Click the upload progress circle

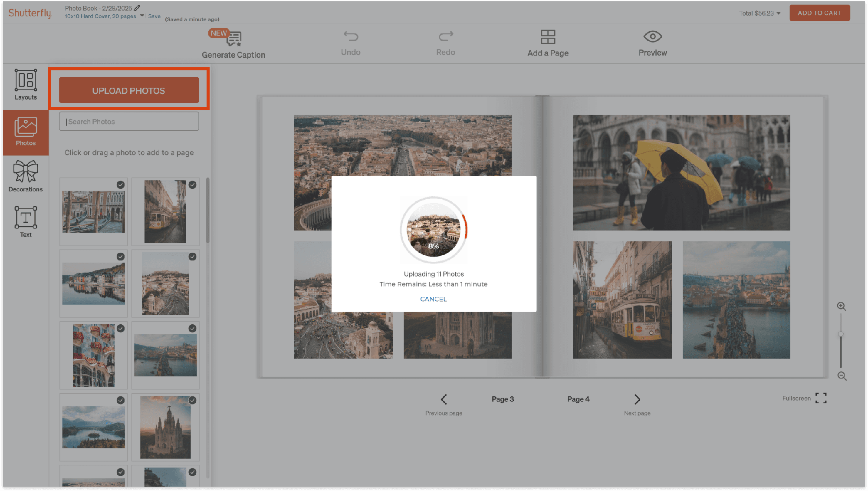(x=434, y=230)
